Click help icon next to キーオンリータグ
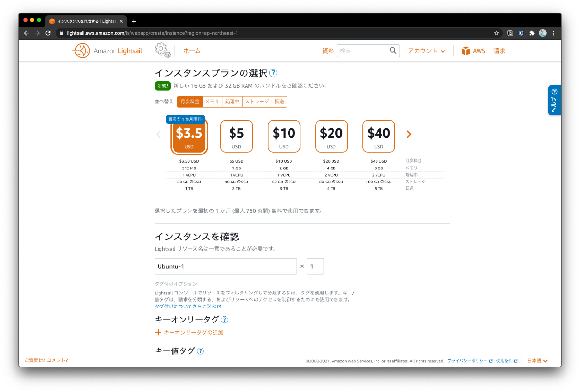The width and height of the screenshot is (580, 392). pos(224,320)
